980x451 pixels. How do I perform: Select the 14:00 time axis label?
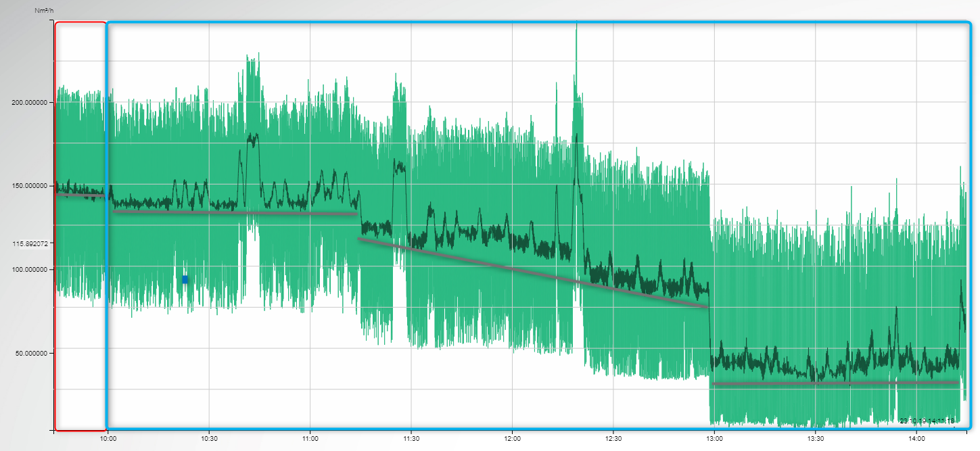[x=916, y=439]
